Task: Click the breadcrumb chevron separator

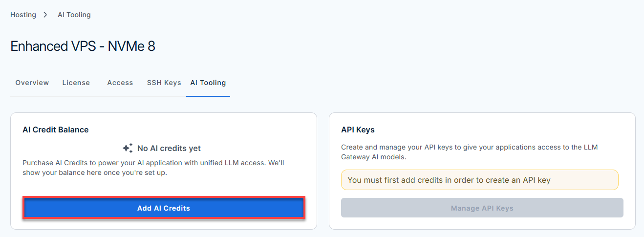Action: pyautogui.click(x=45, y=15)
